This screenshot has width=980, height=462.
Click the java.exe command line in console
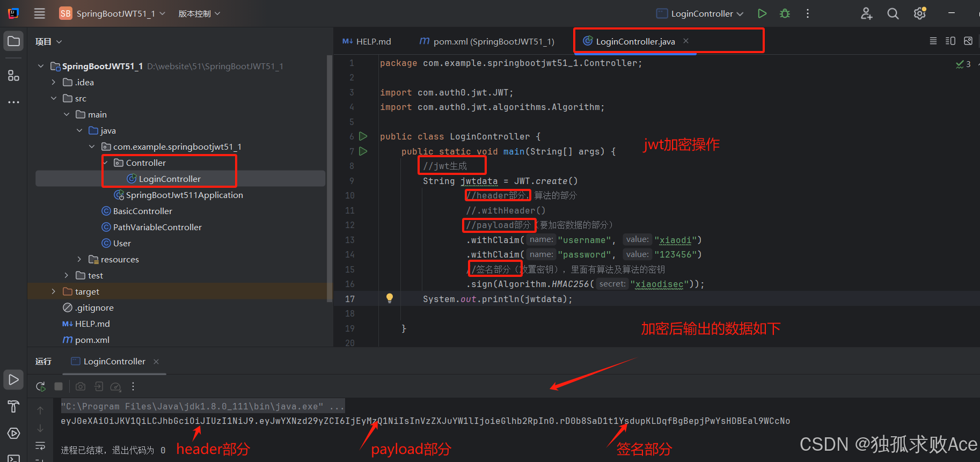(202, 406)
